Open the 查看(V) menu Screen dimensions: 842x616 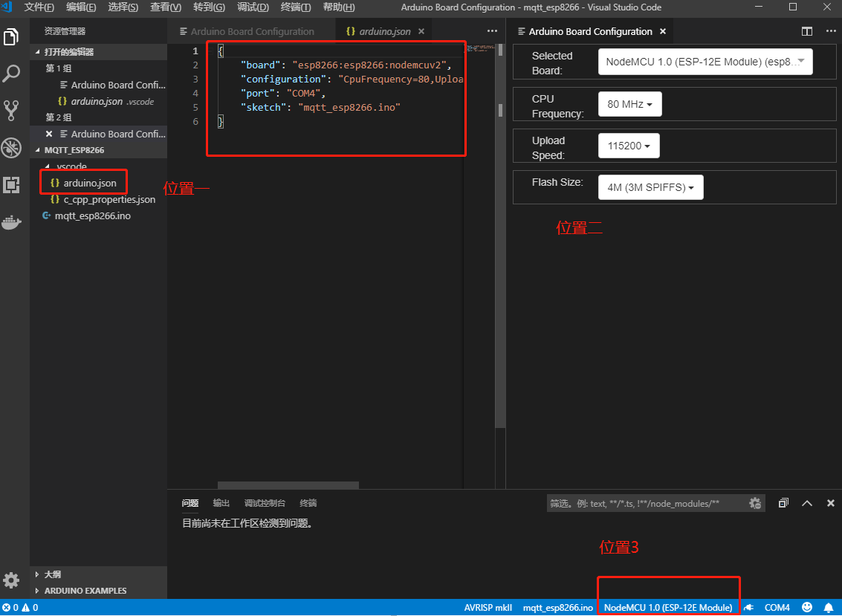click(x=166, y=7)
